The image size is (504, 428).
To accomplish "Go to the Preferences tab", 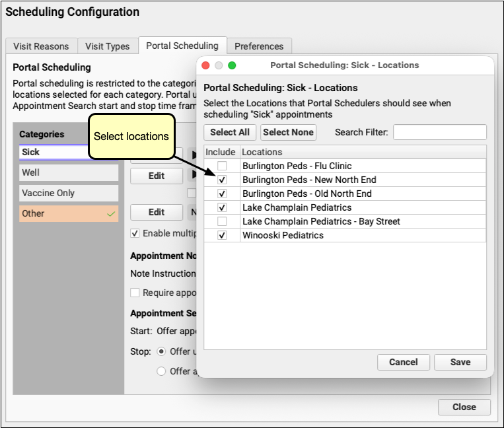I will (259, 46).
